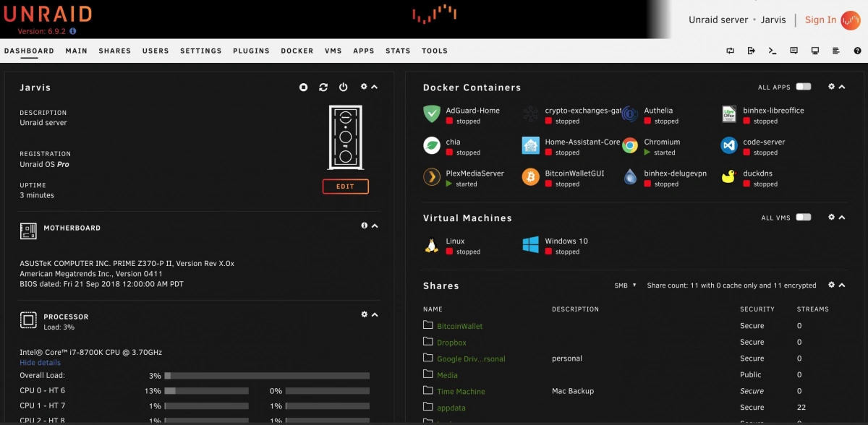Show motherboard information icon
This screenshot has width=868, height=425.
point(365,226)
